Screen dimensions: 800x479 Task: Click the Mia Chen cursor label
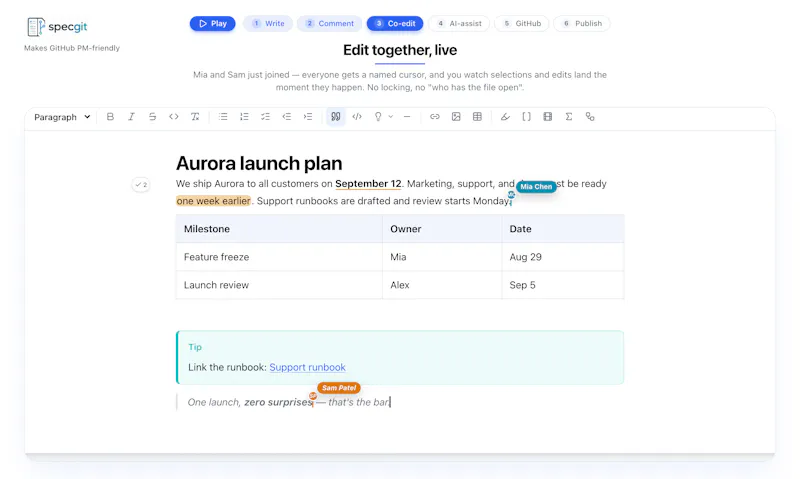point(536,187)
